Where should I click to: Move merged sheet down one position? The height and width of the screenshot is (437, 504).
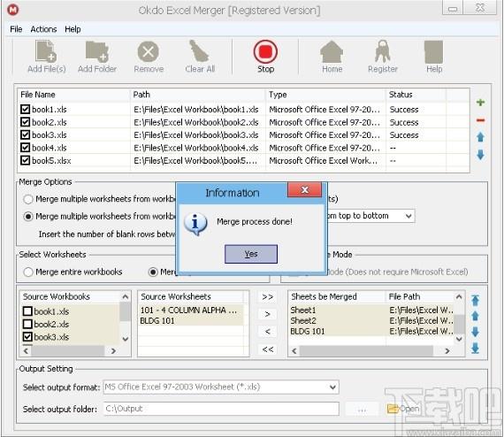[476, 332]
